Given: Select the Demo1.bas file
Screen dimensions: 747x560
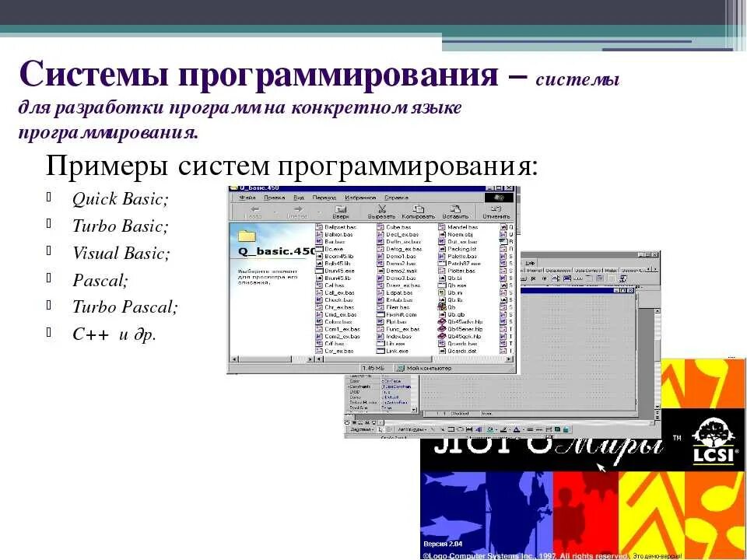Looking at the screenshot, I should click(396, 256).
